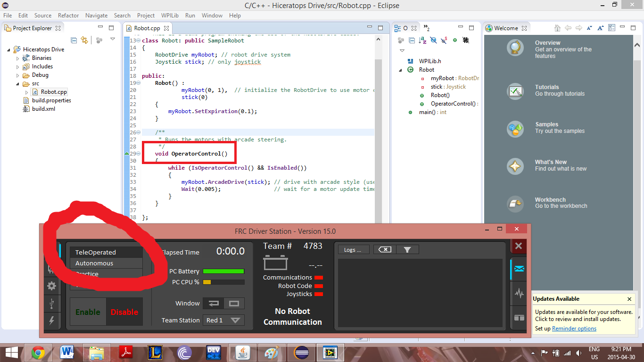Screen dimensions: 644x362
Task: Open Windows Start button
Action: point(11,352)
